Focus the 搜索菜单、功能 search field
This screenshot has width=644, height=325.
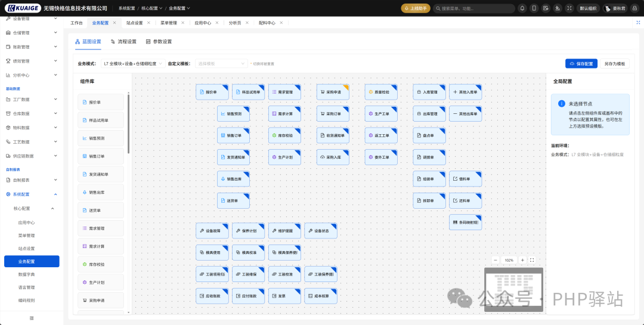click(475, 8)
